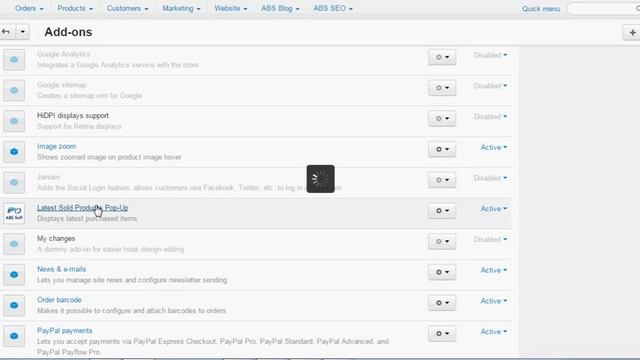Open gear menu for My changes

coord(442,241)
